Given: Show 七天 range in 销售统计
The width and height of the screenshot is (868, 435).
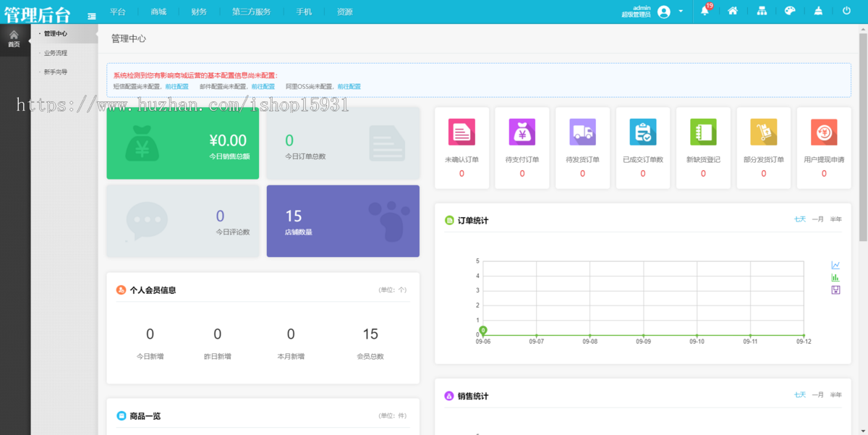Looking at the screenshot, I should [x=800, y=394].
